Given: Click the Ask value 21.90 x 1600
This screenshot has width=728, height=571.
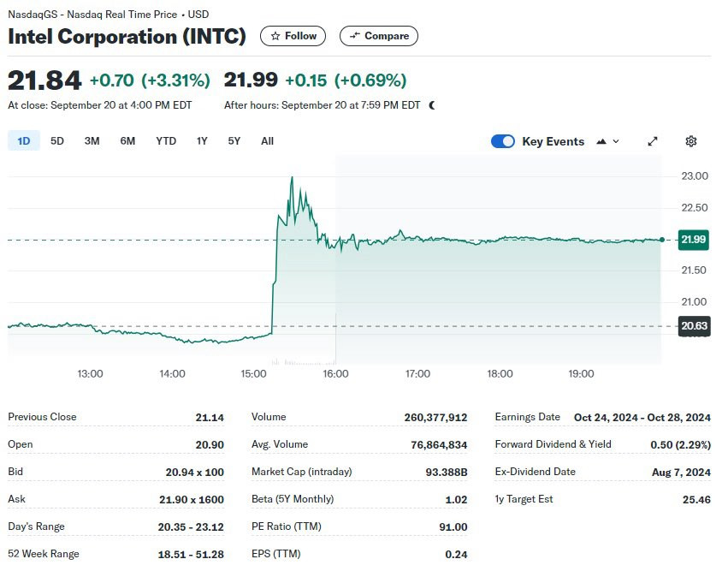Looking at the screenshot, I should pos(192,499).
